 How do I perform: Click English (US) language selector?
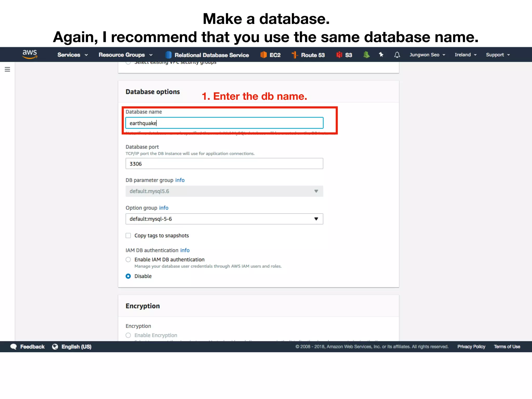[76, 347]
